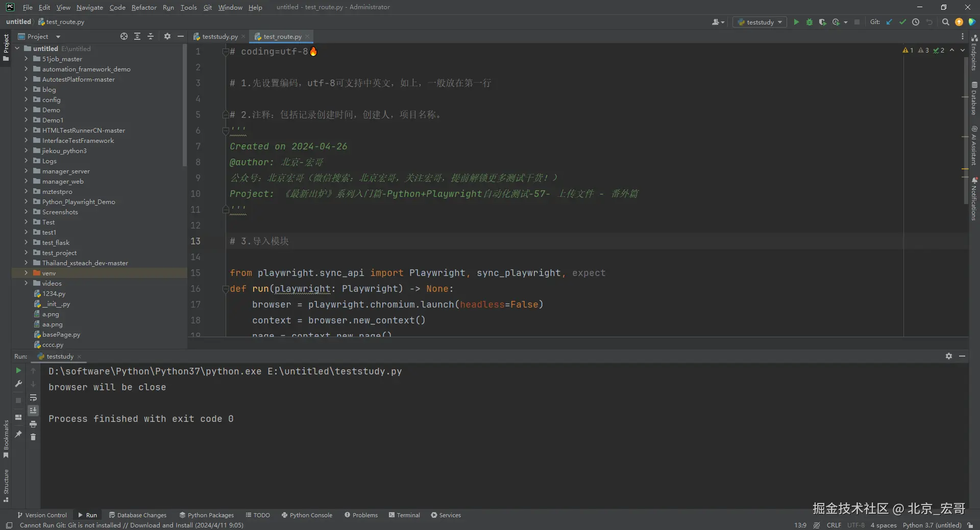Toggle scroll to end in the Run console
Viewport: 980px width, 530px height.
pyautogui.click(x=33, y=411)
